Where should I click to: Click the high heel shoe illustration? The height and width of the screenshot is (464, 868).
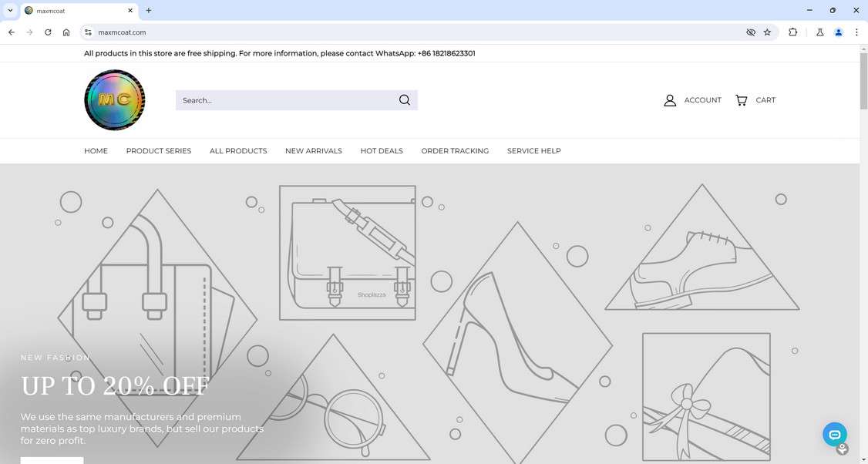[517, 343]
